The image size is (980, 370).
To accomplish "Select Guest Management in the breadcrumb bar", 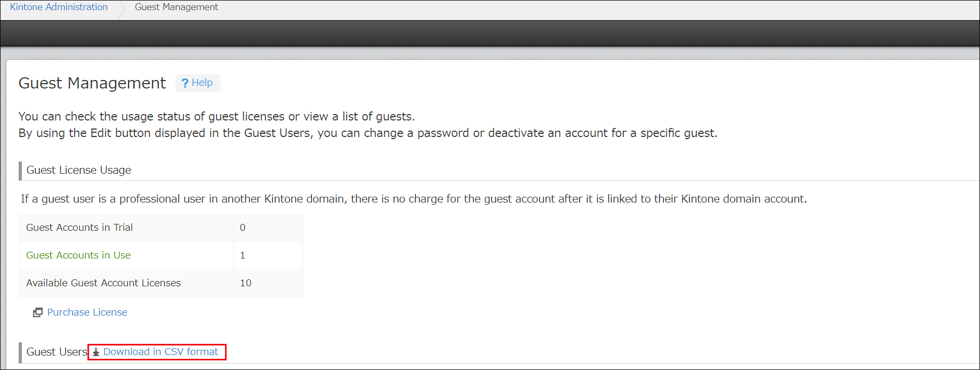I will [176, 7].
